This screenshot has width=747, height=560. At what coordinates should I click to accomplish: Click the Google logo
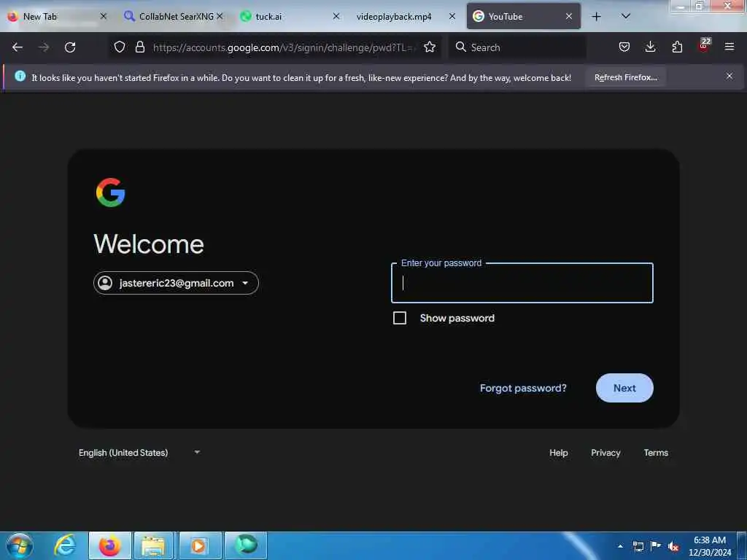click(x=111, y=192)
